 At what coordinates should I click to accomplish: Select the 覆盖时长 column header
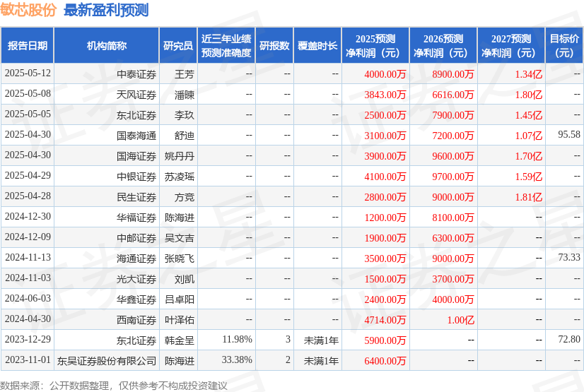[x=317, y=45]
